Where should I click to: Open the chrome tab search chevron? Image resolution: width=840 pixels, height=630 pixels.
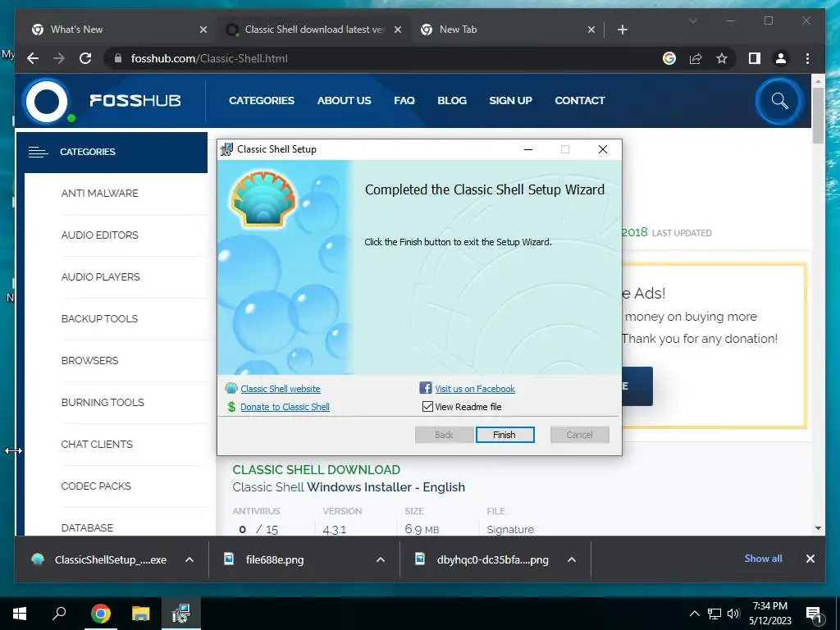[x=692, y=21]
